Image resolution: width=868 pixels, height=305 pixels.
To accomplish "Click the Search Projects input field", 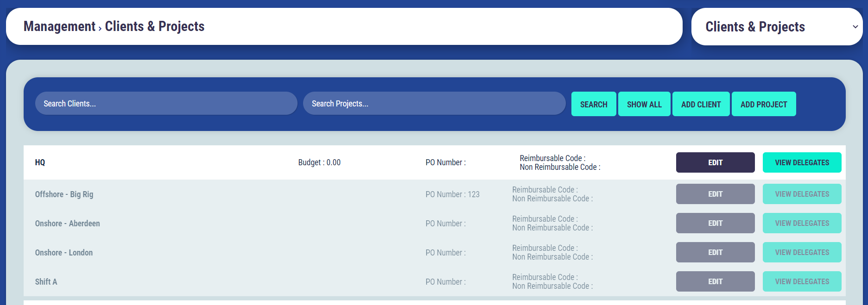I will 434,104.
